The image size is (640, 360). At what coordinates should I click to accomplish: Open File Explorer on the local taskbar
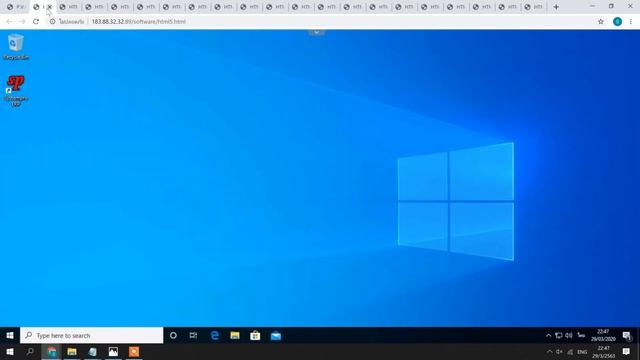72,352
